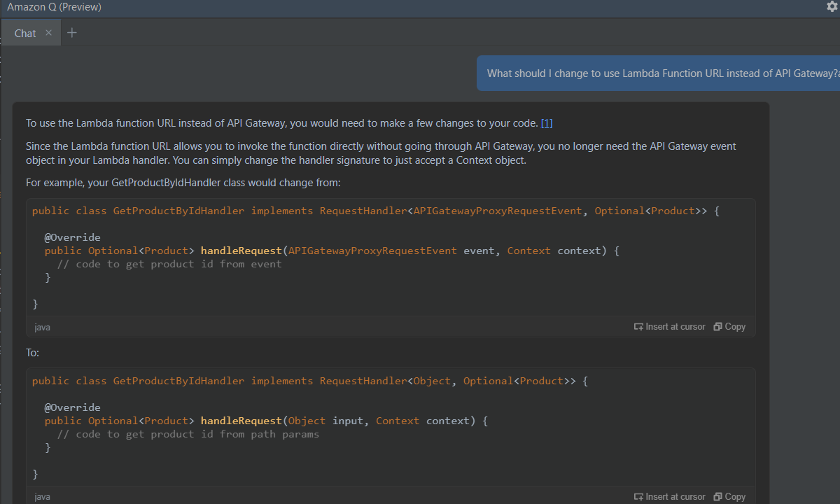840x504 pixels.
Task: Insert first code block at cursor
Action: pyautogui.click(x=669, y=326)
